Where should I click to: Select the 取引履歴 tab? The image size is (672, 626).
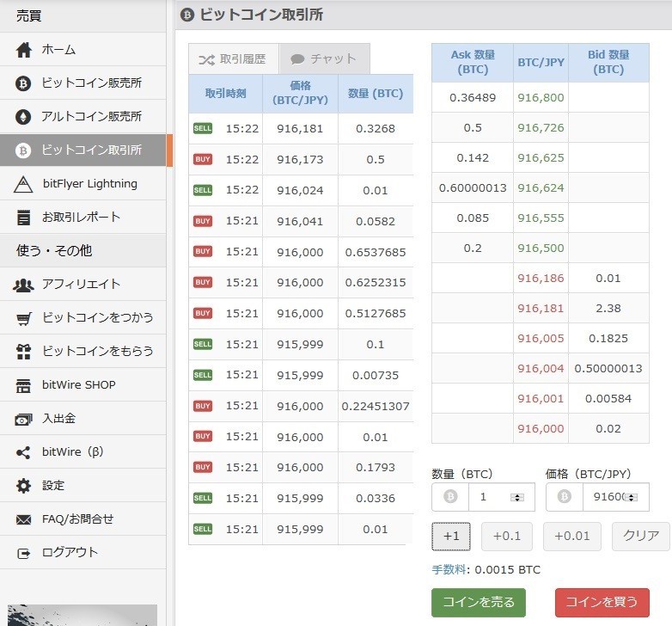click(233, 59)
